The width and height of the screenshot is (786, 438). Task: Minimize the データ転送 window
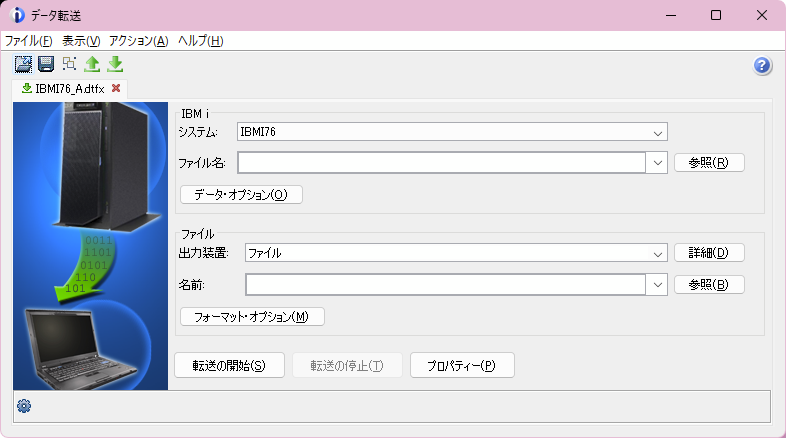coord(671,15)
